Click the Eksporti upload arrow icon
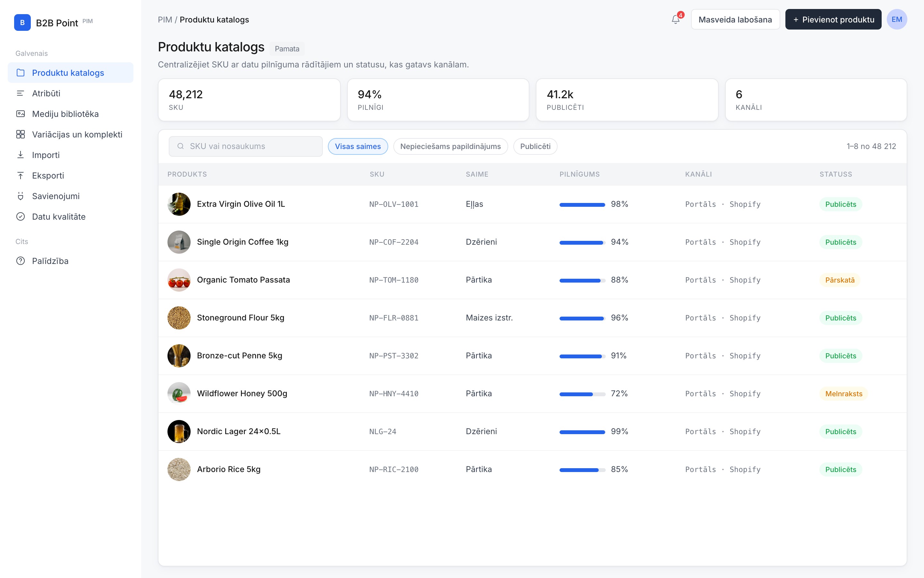Screen dimensions: 924x578 21,175
